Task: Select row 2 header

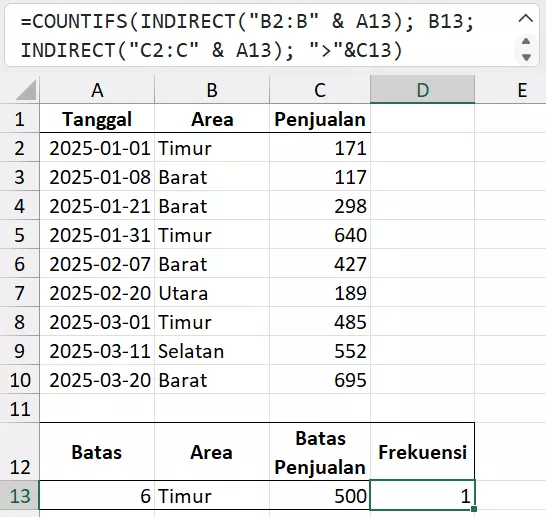Action: (x=20, y=148)
